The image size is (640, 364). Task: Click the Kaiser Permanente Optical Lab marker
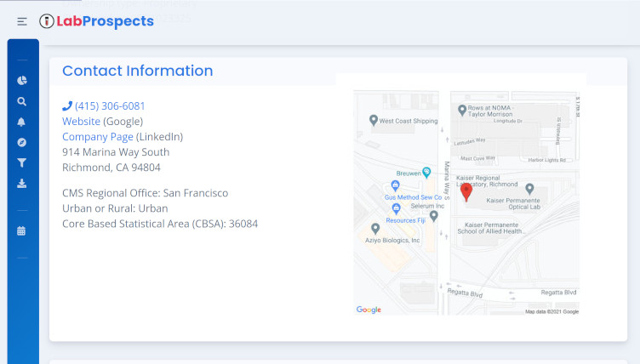(529, 189)
